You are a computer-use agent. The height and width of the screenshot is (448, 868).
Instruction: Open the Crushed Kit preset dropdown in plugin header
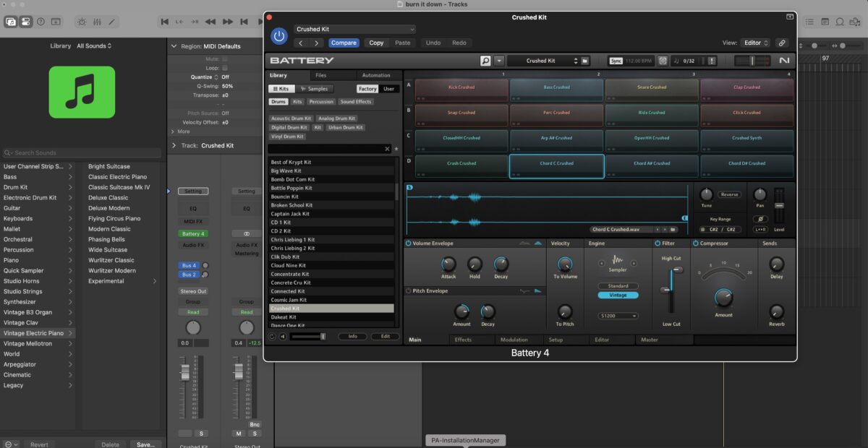click(x=355, y=29)
